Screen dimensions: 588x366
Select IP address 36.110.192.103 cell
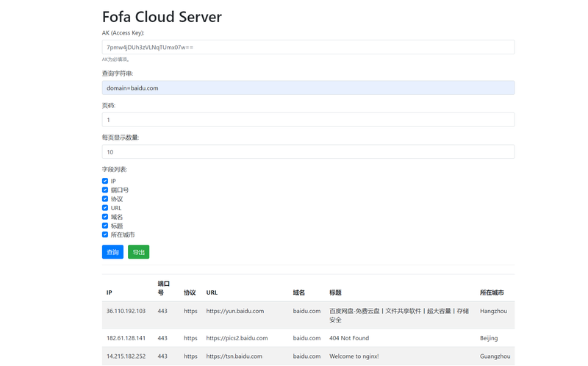[126, 311]
